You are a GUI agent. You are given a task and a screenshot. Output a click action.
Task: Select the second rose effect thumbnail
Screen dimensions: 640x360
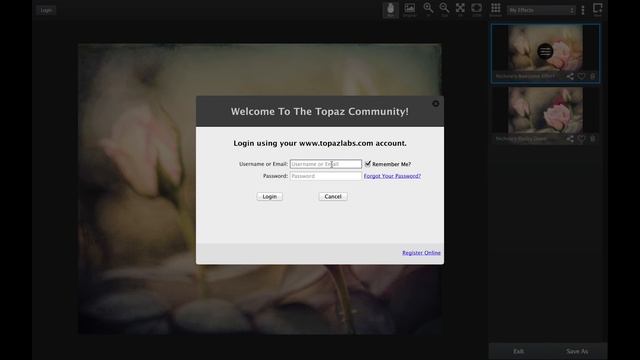click(x=545, y=110)
